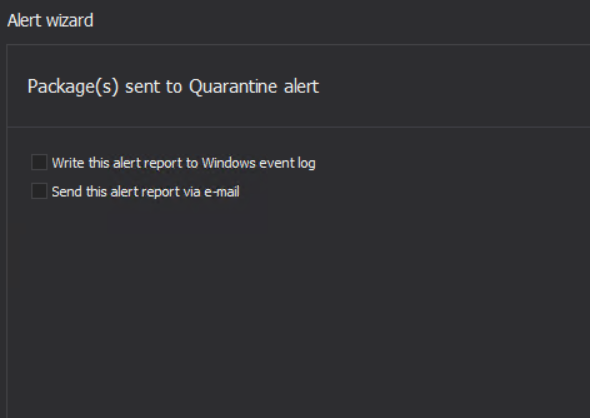
Task: Enable Write this alert report to Windows event log
Action: (x=39, y=163)
